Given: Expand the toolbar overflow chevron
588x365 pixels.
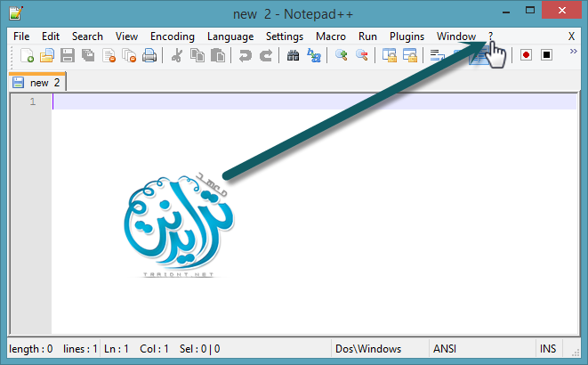Looking at the screenshot, I should point(573,52).
